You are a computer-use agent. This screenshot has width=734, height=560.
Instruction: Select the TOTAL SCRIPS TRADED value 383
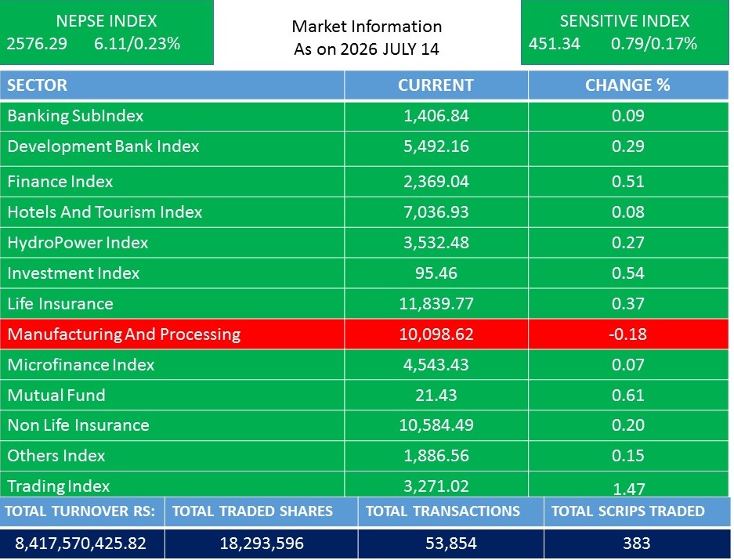tap(636, 543)
